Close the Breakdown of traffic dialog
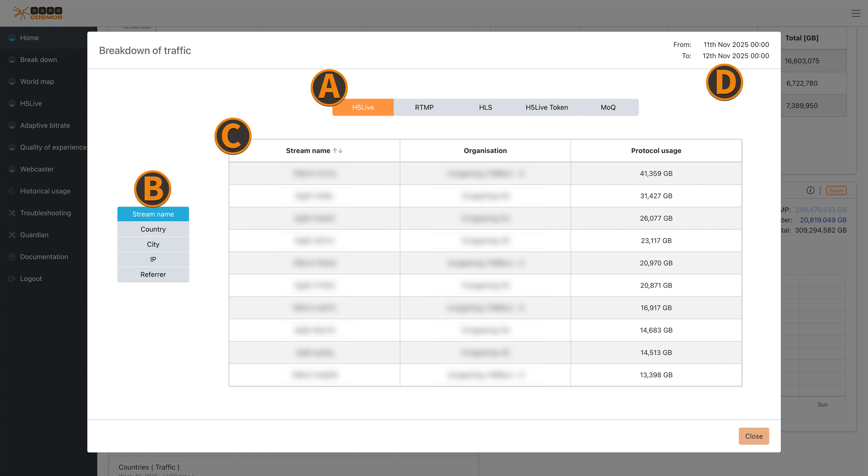This screenshot has width=868, height=476. 753,436
